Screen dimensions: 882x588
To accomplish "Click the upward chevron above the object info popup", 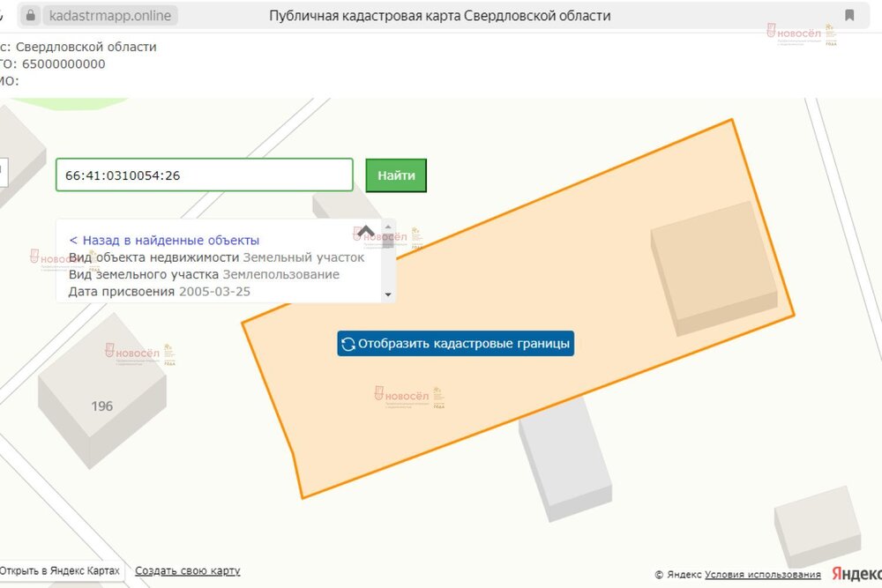I will tap(365, 230).
